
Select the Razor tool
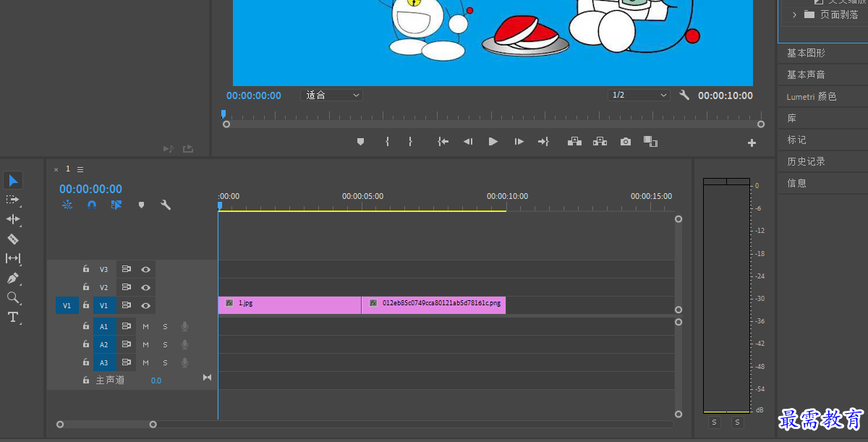point(13,239)
